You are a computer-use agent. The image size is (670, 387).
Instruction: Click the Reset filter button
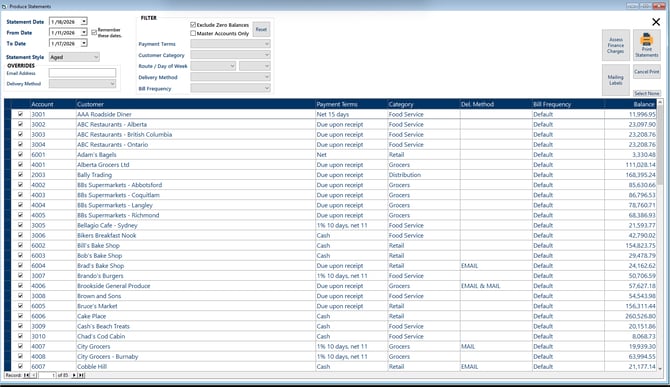[x=261, y=29]
